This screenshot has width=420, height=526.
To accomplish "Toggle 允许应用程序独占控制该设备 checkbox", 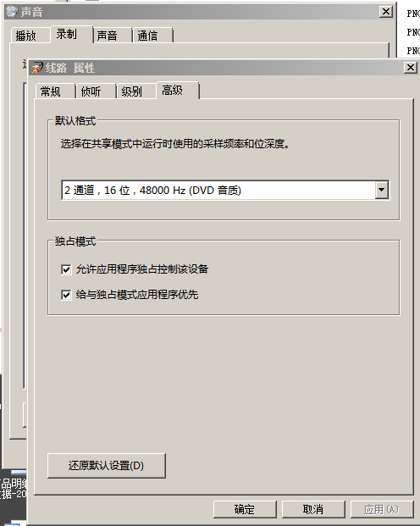I will (x=66, y=269).
